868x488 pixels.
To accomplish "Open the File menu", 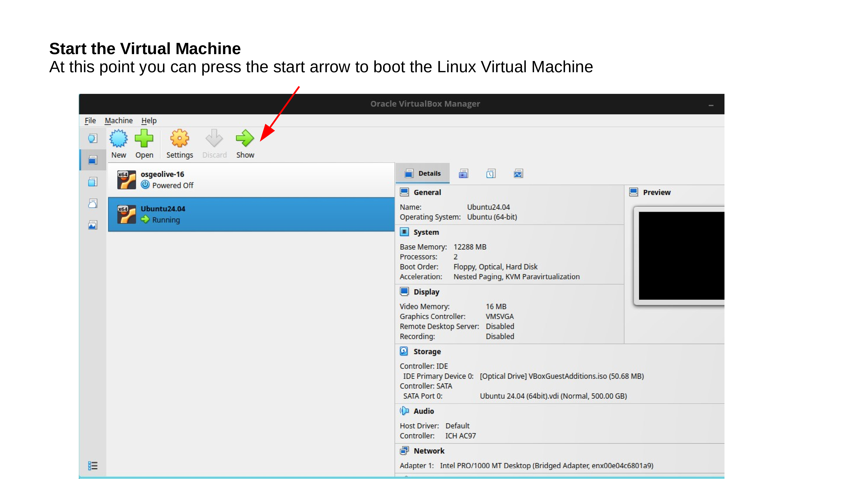I will (x=90, y=121).
